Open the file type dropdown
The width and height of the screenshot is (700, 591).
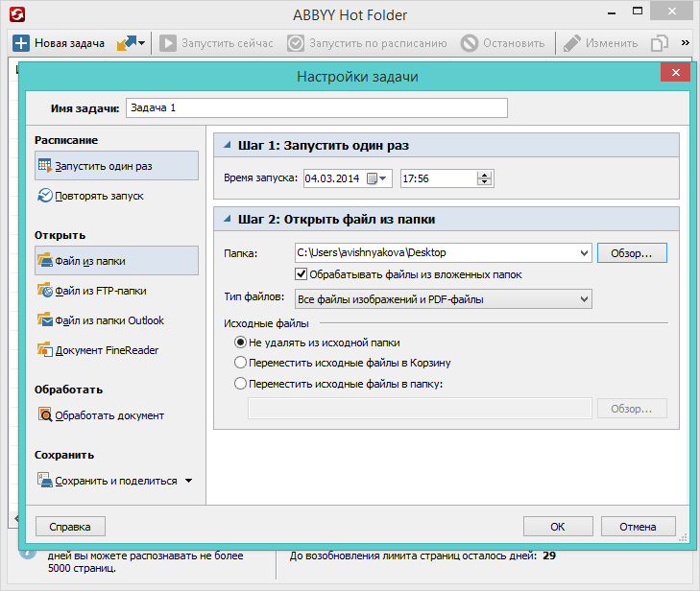(x=444, y=299)
